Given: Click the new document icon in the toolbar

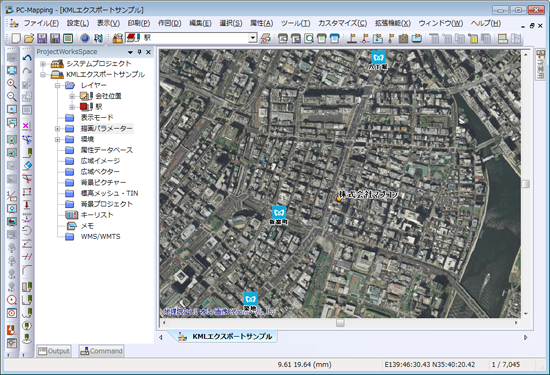Looking at the screenshot, I should tap(16, 38).
